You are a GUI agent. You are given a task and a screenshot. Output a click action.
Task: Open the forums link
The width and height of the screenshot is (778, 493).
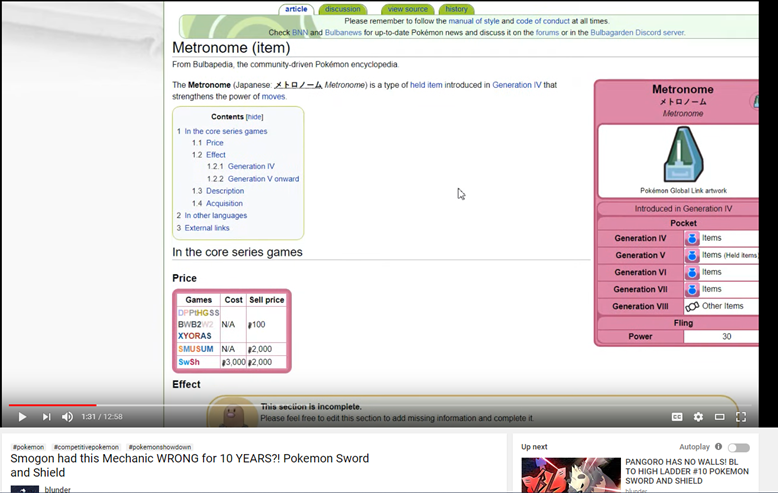[x=547, y=32]
